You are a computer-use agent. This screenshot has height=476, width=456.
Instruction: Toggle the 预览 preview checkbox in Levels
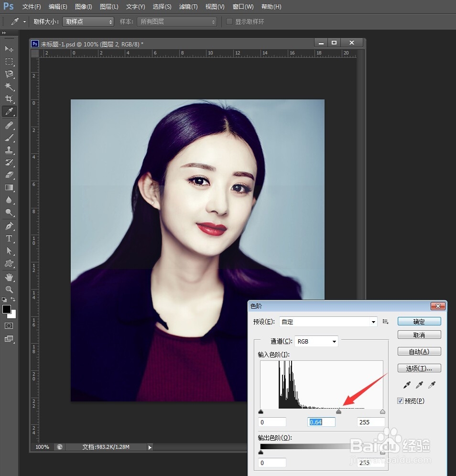coord(400,401)
